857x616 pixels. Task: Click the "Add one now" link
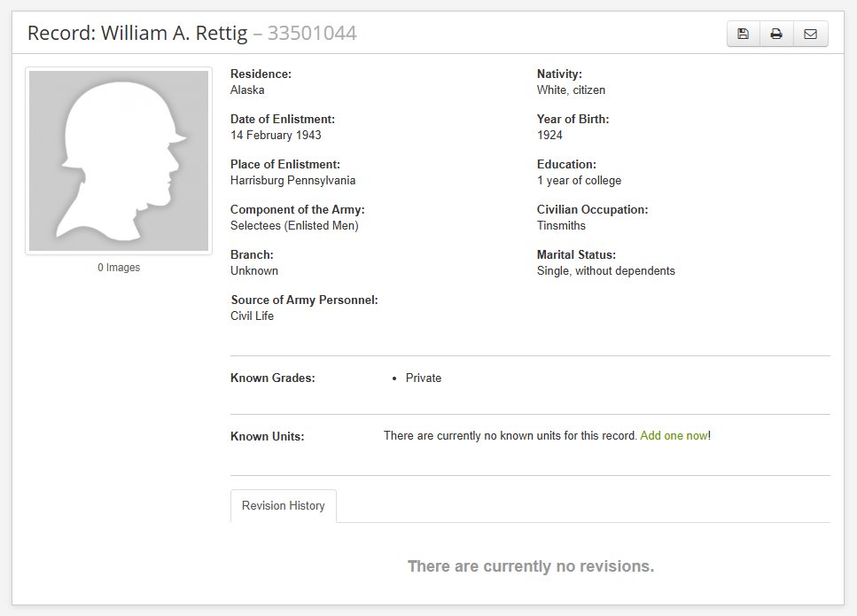click(674, 436)
